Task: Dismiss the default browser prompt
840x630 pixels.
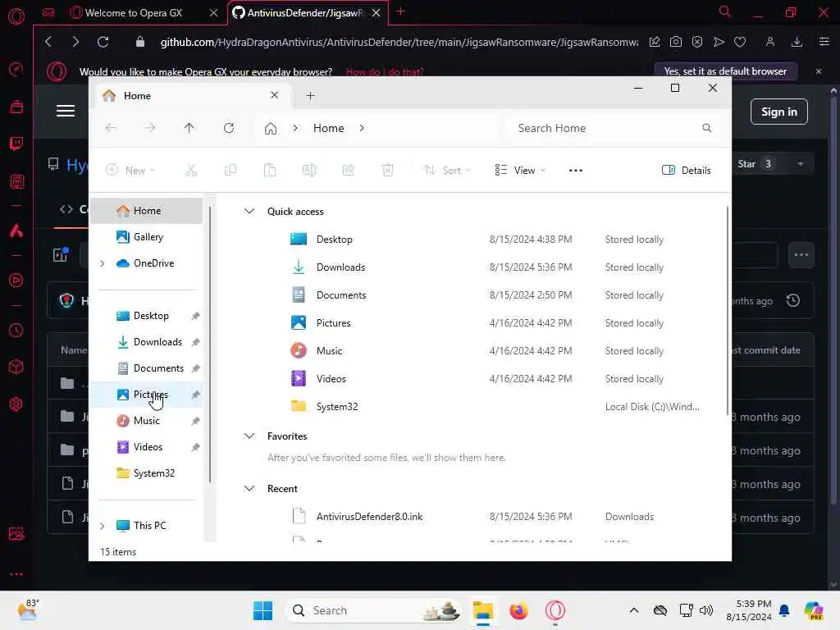Action: click(819, 71)
